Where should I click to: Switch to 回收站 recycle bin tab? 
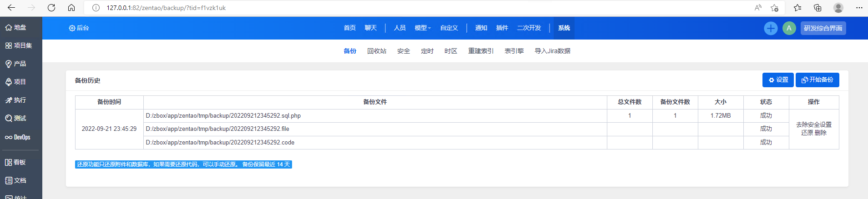[x=377, y=51]
